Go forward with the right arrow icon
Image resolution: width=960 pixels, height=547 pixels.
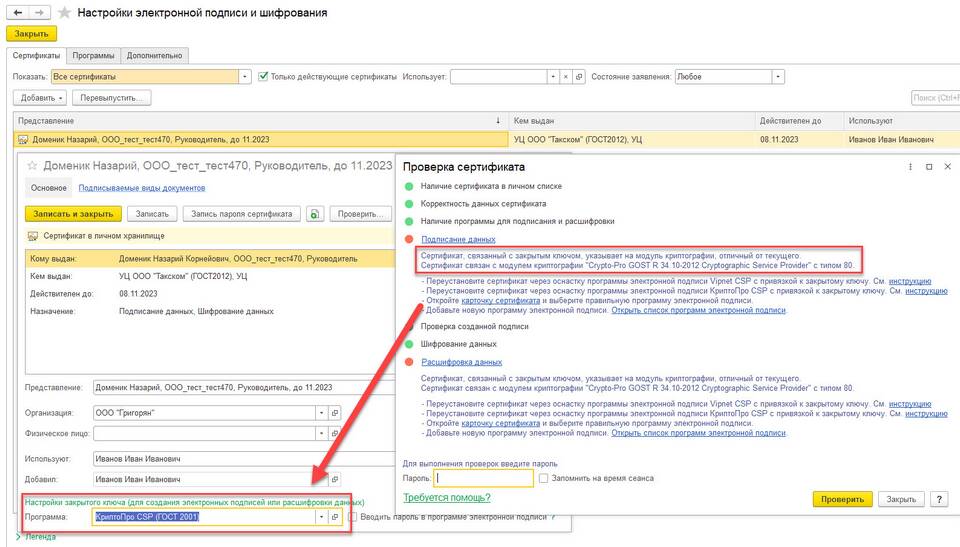click(39, 12)
